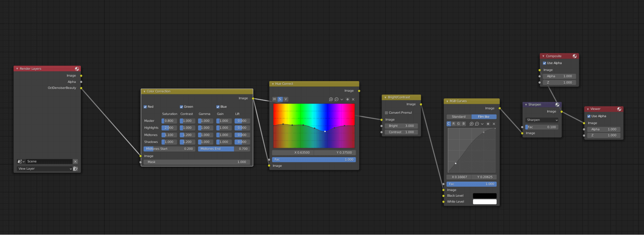The height and width of the screenshot is (235, 644).
Task: Toggle preview icon on Composite node header
Action: (x=575, y=56)
